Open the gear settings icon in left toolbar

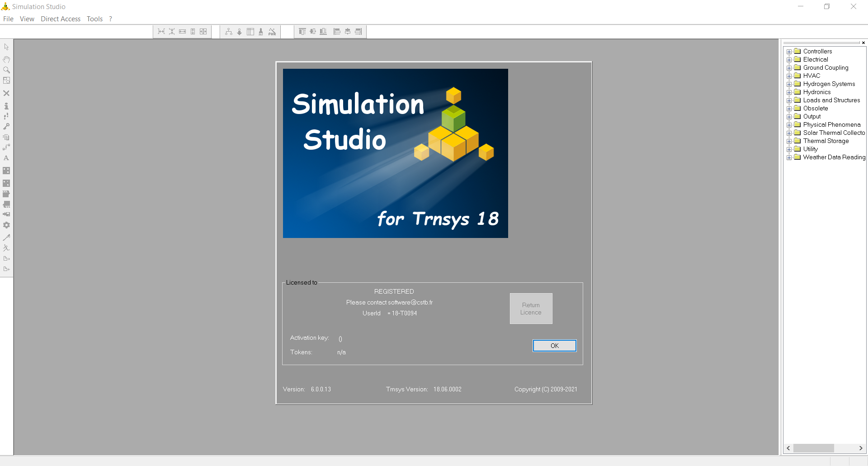click(6, 225)
